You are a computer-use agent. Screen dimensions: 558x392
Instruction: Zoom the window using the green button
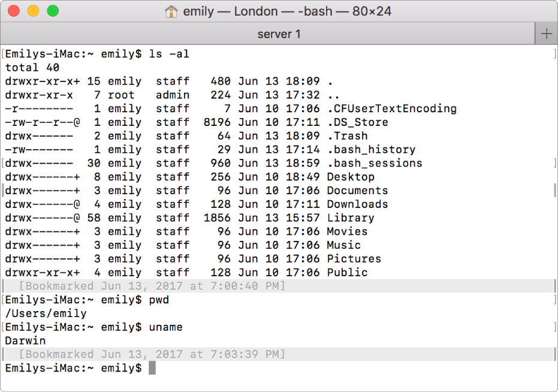click(53, 11)
